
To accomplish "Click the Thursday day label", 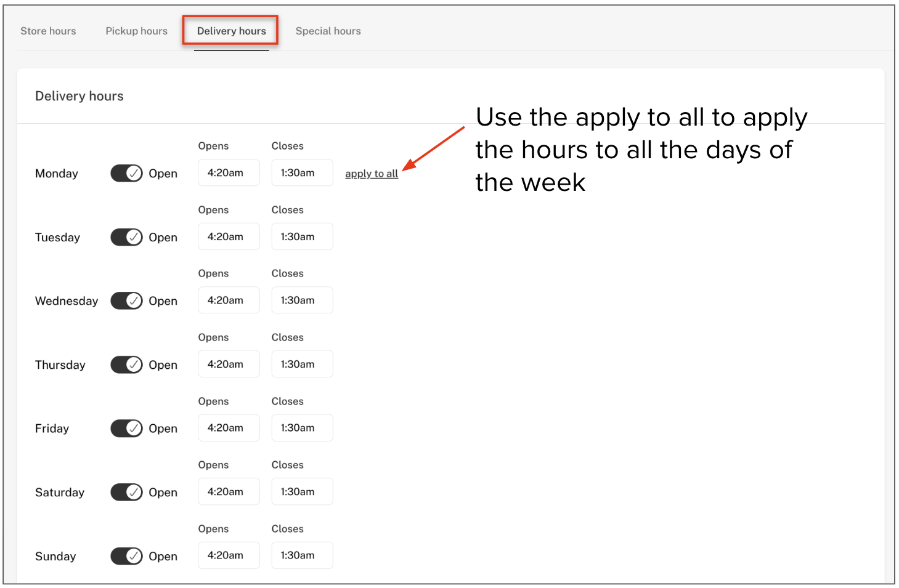I will pos(60,364).
